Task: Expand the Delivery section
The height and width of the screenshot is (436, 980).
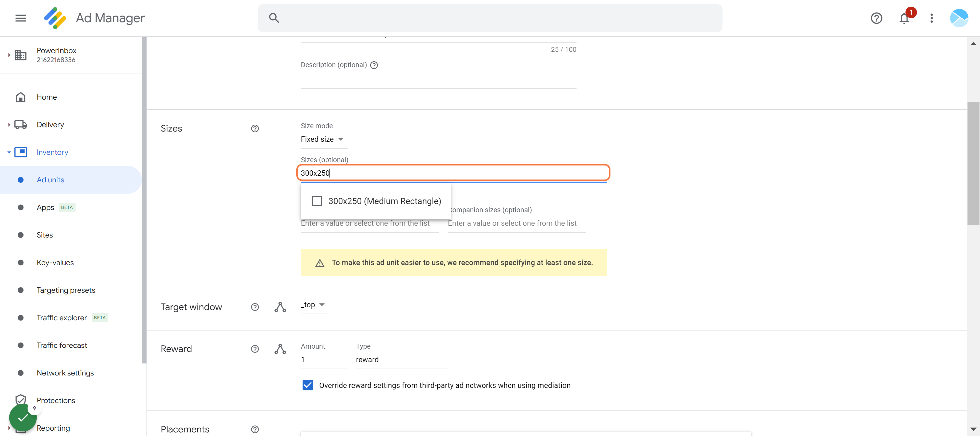Action: pos(9,125)
